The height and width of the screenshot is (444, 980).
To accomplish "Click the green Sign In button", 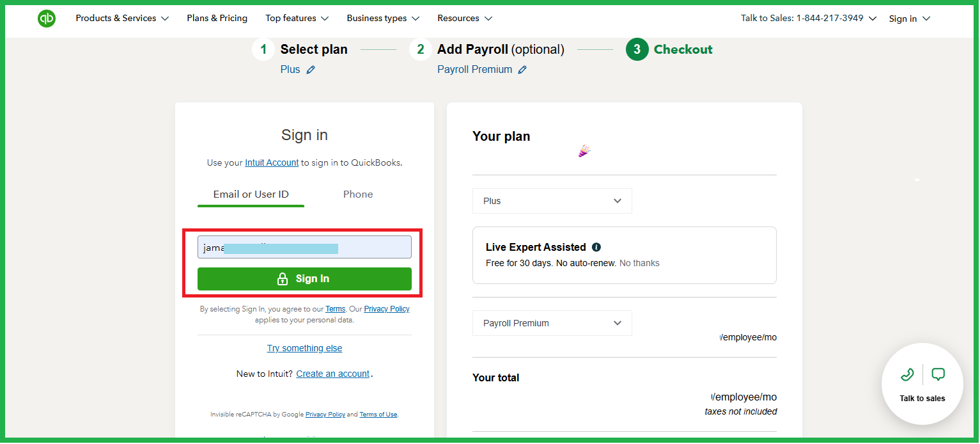I will [304, 279].
